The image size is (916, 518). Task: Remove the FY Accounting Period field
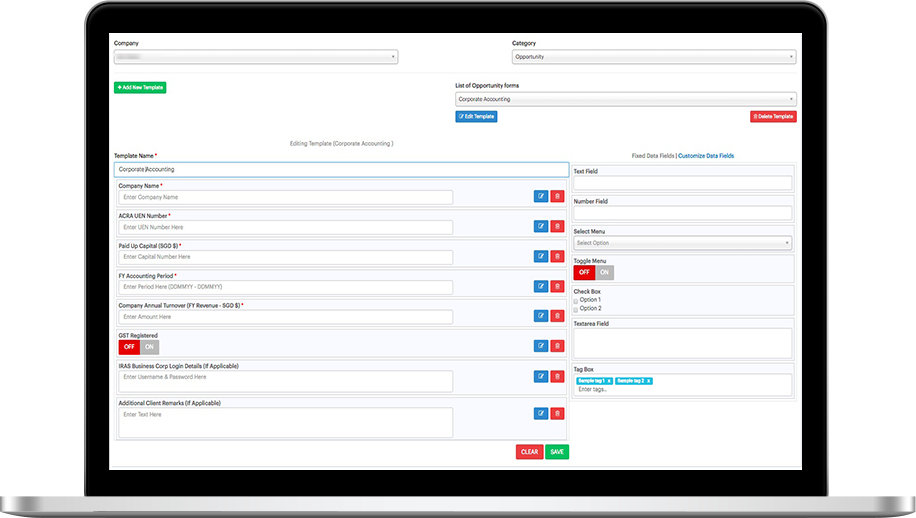pos(557,287)
